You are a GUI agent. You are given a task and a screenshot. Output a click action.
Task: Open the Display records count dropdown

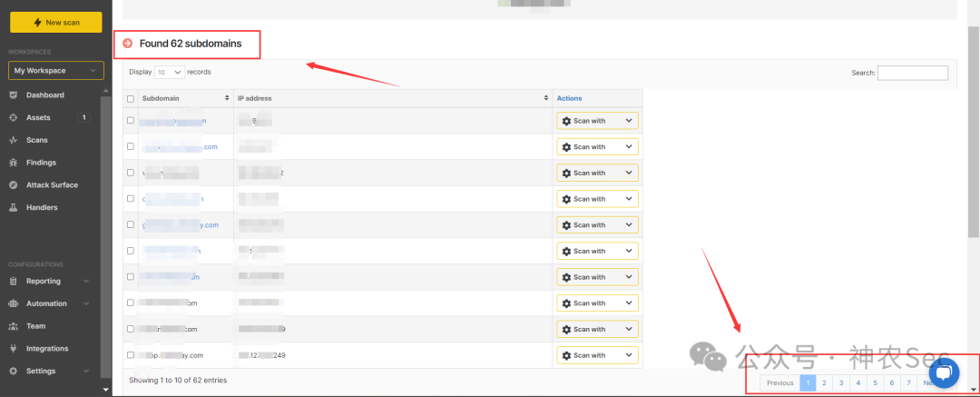pos(170,72)
